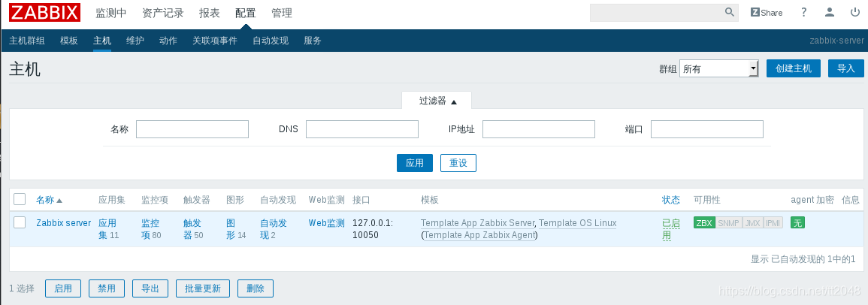Image resolution: width=868 pixels, height=305 pixels.
Task: Open the 报表 top menu
Action: click(209, 13)
